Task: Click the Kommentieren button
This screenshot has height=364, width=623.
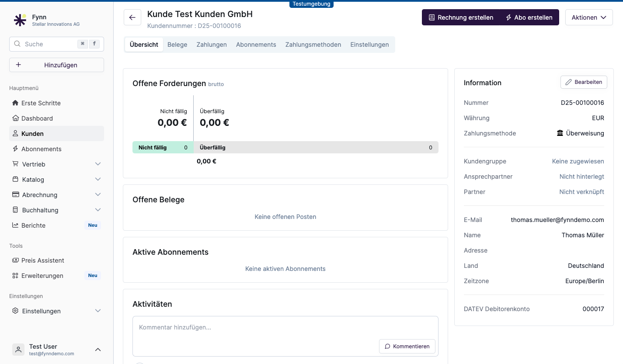Action: coord(407,346)
